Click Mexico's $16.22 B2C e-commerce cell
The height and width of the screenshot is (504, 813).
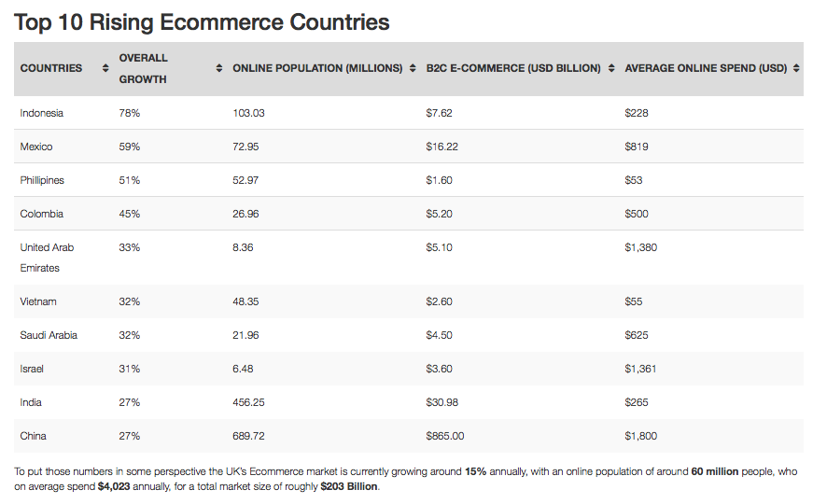click(442, 147)
